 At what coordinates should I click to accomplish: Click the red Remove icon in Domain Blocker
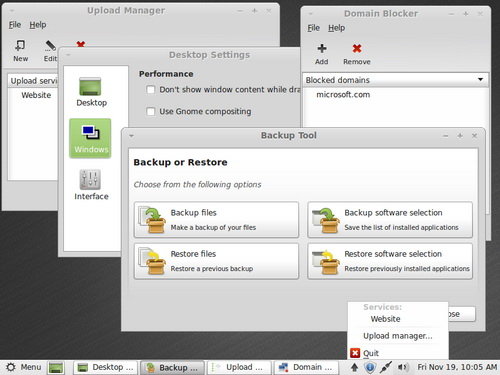(357, 49)
